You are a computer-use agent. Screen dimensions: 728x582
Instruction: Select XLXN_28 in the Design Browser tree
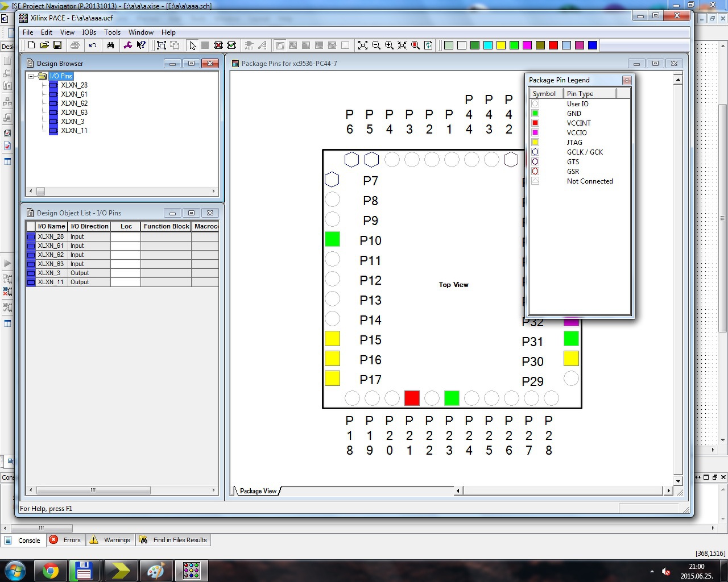(74, 85)
